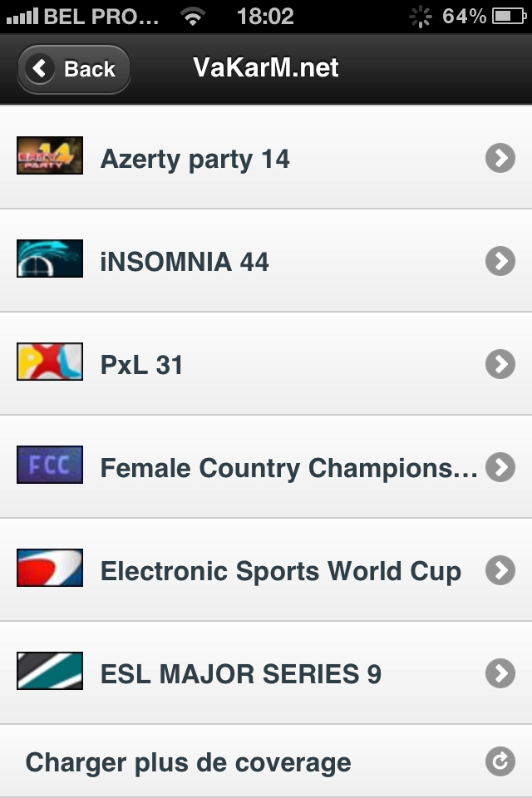The image size is (532, 798).
Task: Tap the iNSOMNIA 44 event logo
Action: pos(50,259)
